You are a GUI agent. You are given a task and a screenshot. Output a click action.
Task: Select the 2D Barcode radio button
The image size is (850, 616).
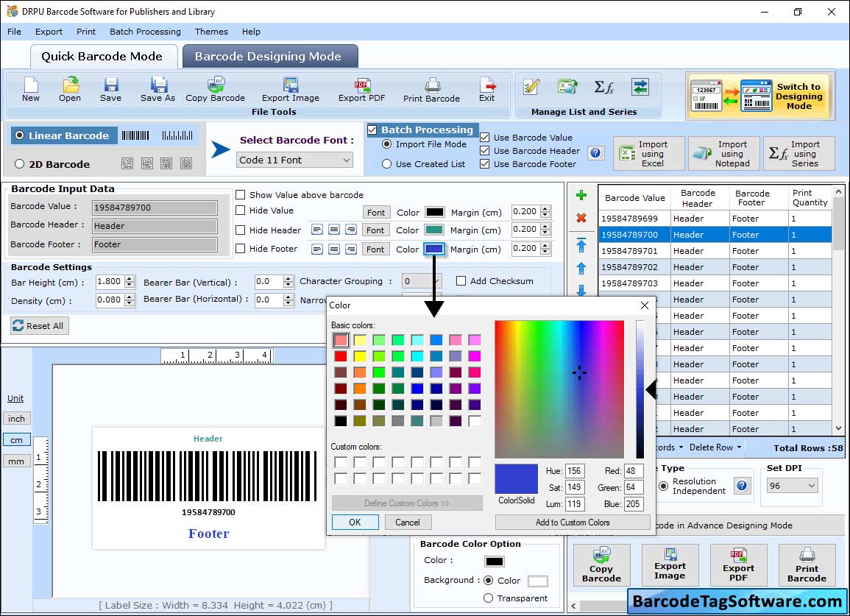(x=20, y=164)
